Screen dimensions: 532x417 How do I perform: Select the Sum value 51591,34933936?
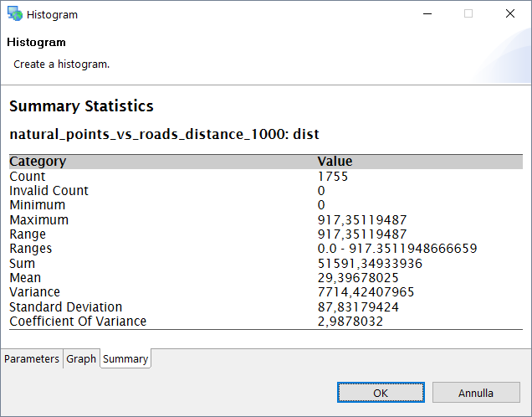coord(370,264)
